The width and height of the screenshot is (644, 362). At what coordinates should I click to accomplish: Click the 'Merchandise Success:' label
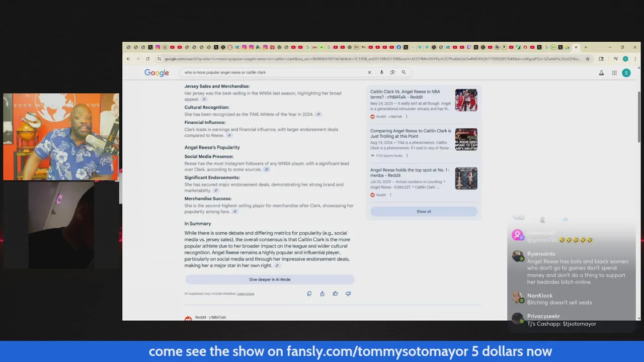pyautogui.click(x=208, y=199)
